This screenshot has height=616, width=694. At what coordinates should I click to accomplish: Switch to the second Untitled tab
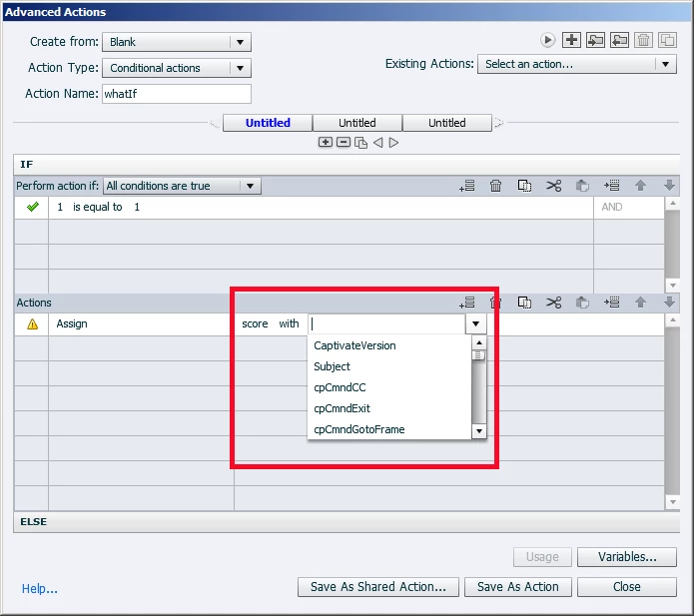[x=357, y=123]
